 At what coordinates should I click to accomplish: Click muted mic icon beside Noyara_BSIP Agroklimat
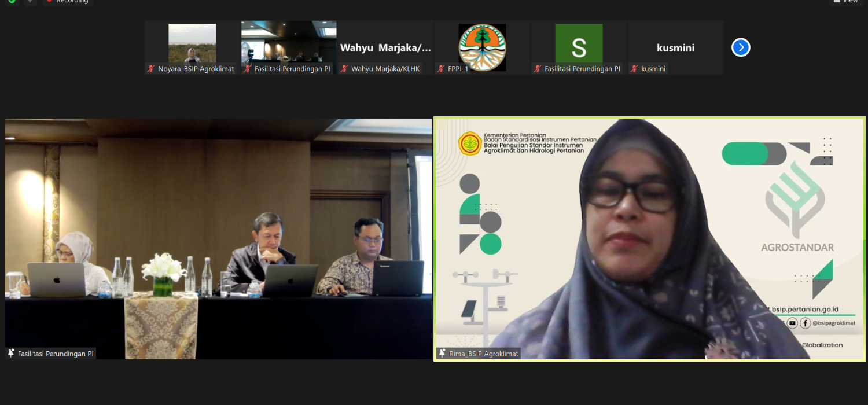151,69
